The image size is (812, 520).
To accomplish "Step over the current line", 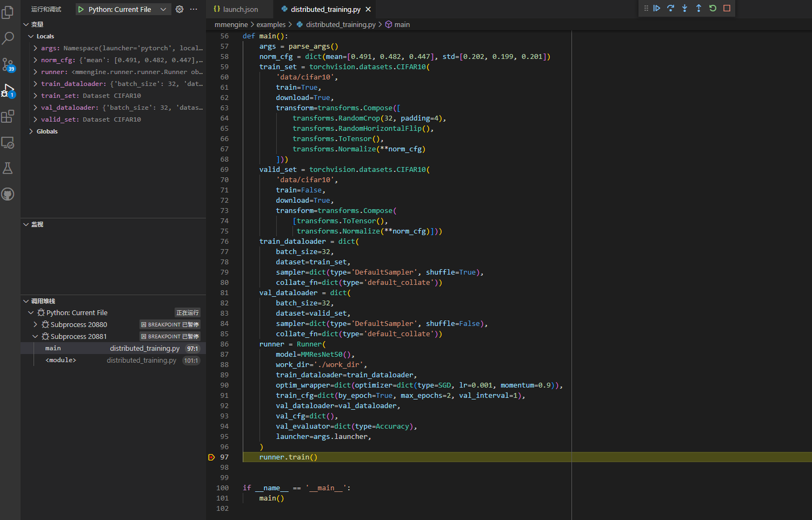I will tap(670, 8).
